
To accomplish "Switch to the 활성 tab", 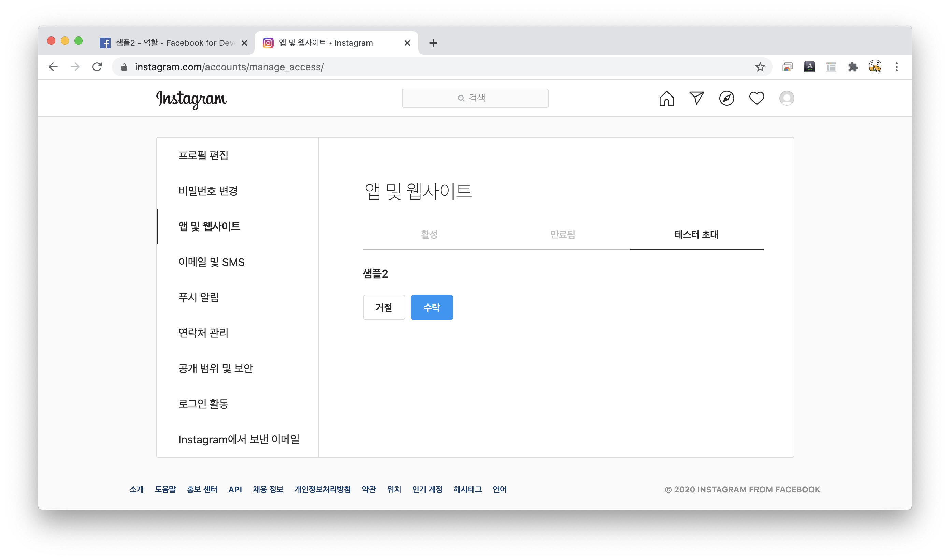I will click(429, 234).
